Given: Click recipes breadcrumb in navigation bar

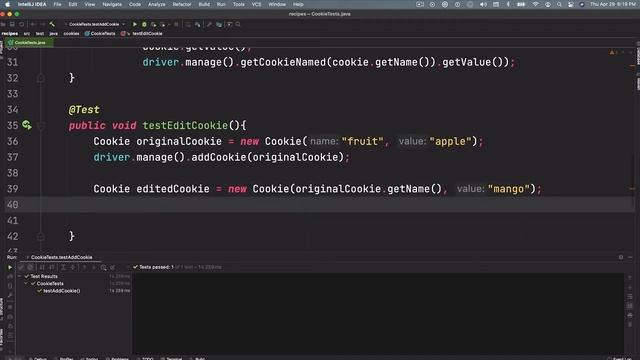Looking at the screenshot, I should click(x=10, y=33).
